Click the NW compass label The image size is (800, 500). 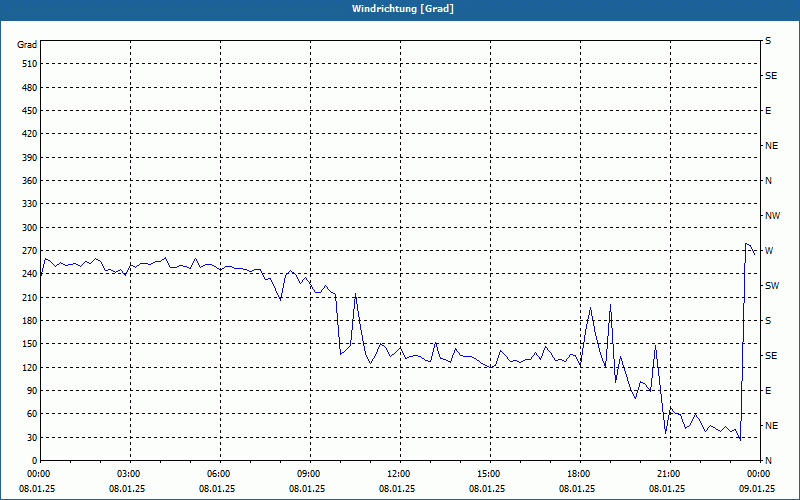[x=772, y=216]
